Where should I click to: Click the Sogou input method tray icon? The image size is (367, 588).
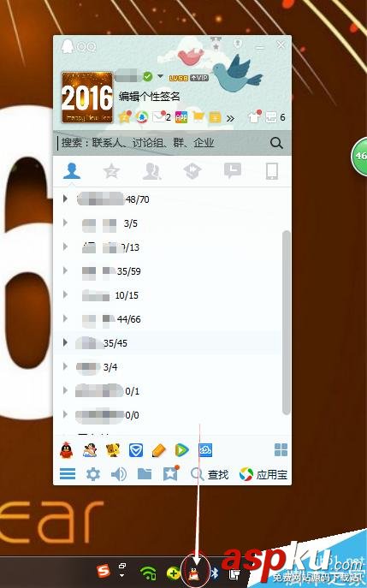point(104,571)
